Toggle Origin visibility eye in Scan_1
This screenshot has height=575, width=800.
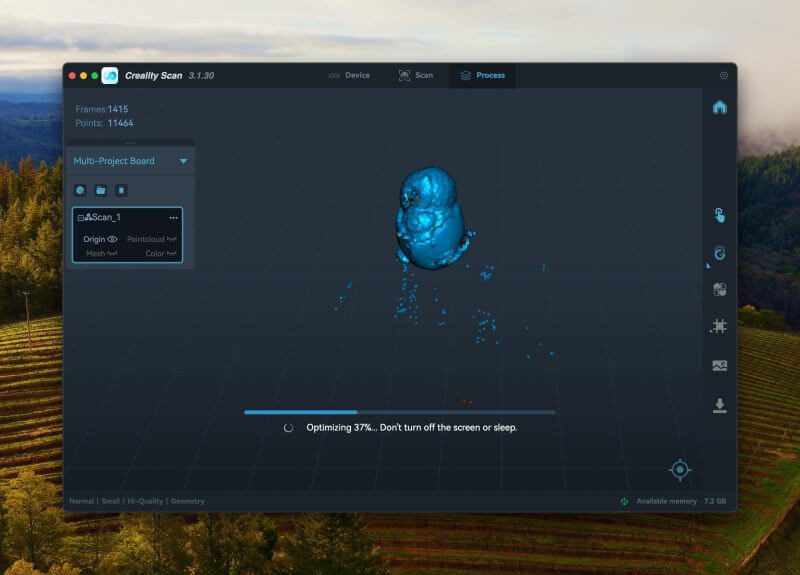(112, 239)
